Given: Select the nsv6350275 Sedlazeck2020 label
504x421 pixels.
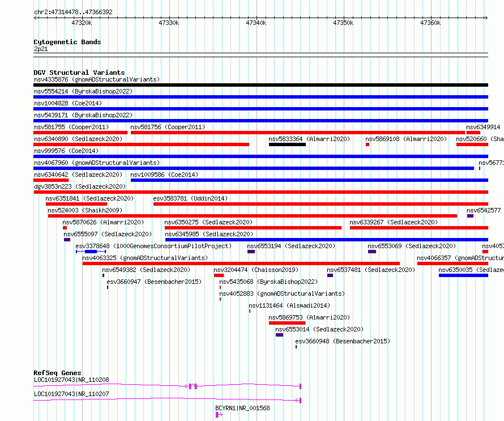Looking at the screenshot, I should click(x=208, y=222).
